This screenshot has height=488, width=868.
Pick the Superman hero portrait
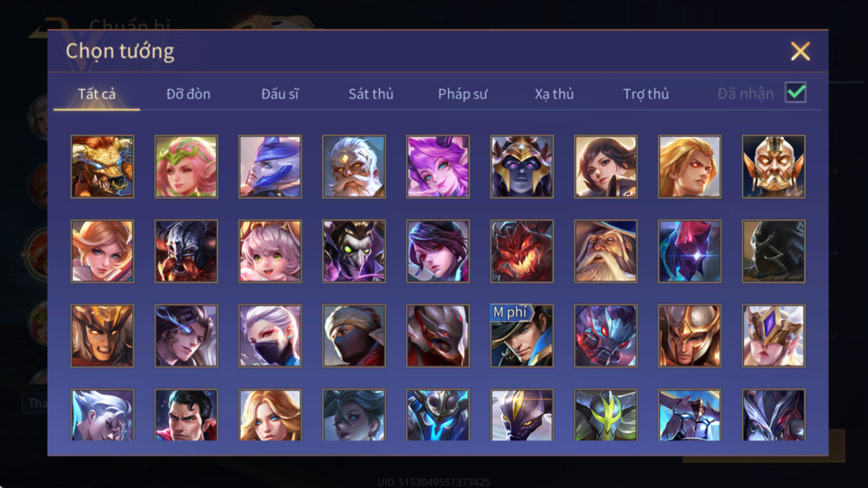pyautogui.click(x=186, y=415)
